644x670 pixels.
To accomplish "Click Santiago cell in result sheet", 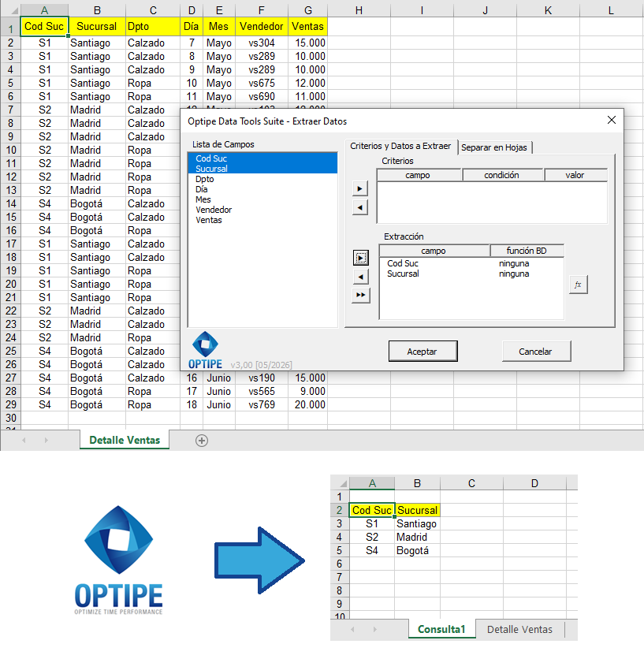I will [x=417, y=524].
